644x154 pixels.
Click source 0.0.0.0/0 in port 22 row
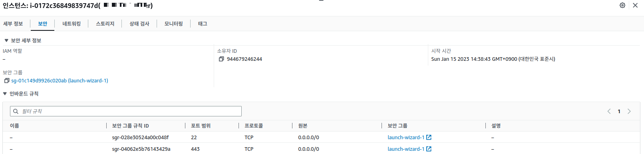click(x=308, y=137)
